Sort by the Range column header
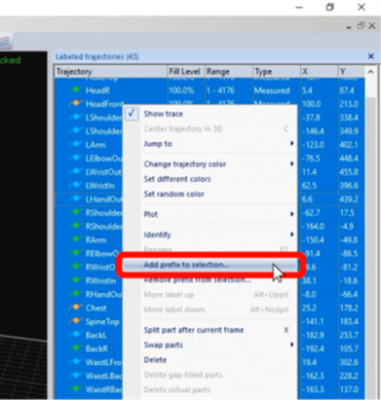Viewport: 381px width, 400px height. click(x=229, y=72)
